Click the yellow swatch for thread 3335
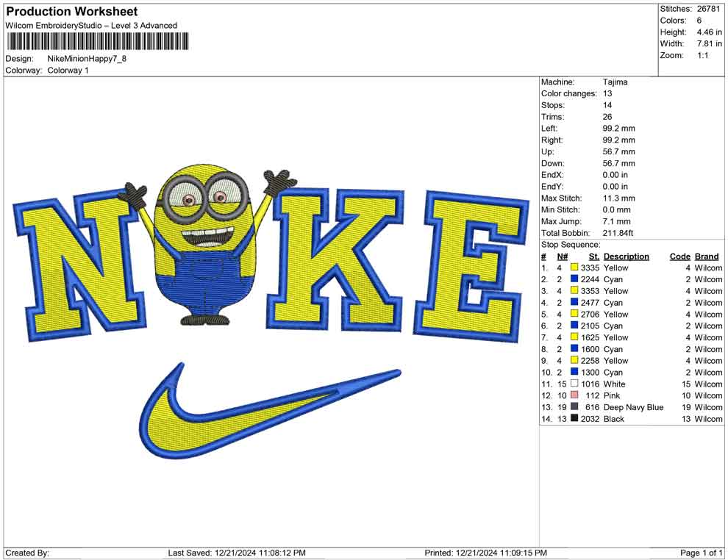 tap(574, 268)
